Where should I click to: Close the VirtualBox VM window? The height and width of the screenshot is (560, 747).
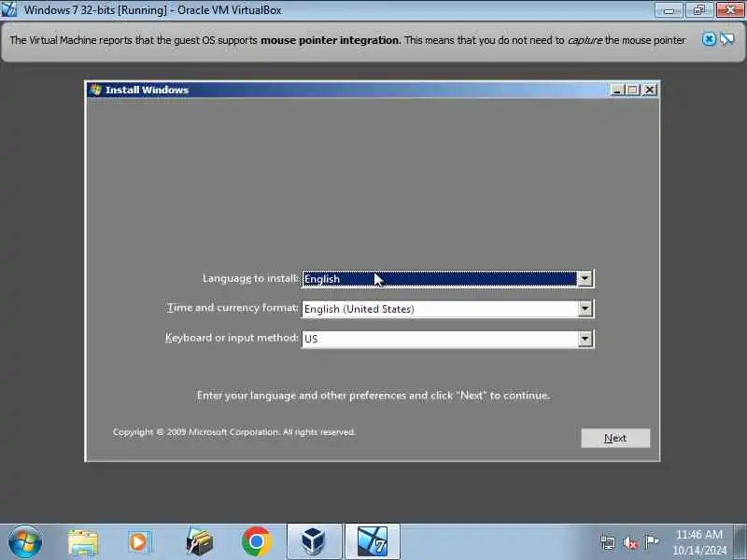coord(730,9)
